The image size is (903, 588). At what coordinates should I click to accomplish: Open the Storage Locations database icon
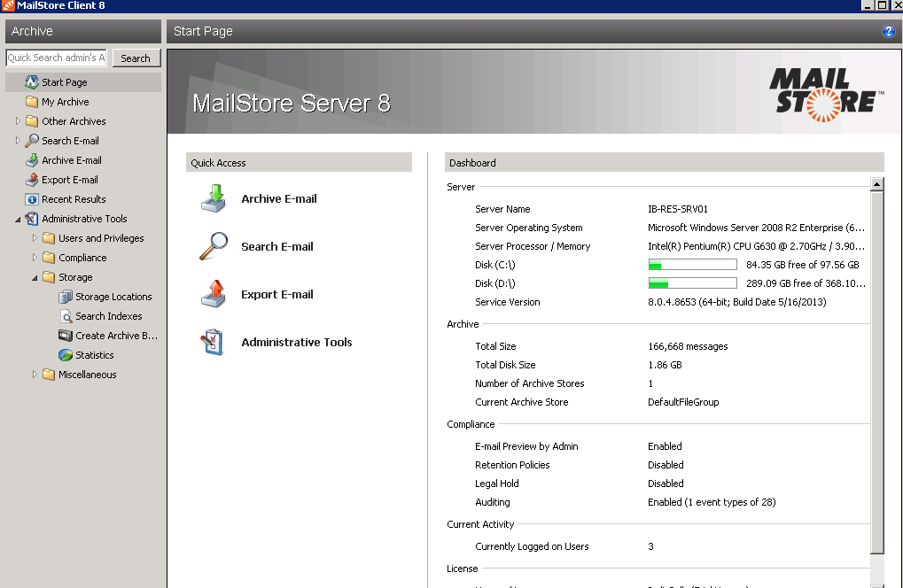pyautogui.click(x=66, y=297)
